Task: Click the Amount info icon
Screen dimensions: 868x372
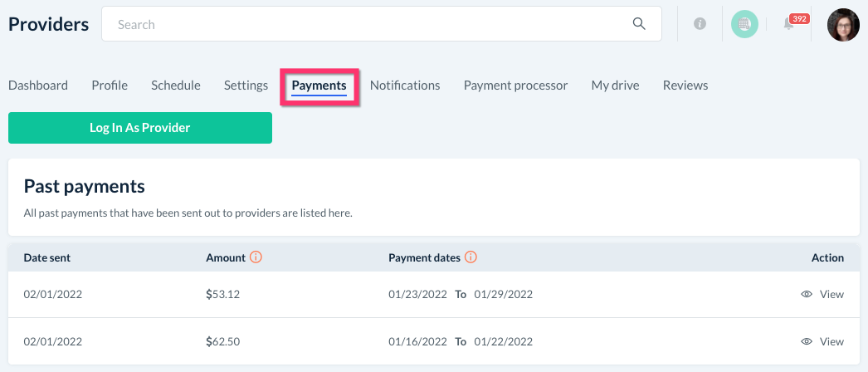Action: (x=256, y=257)
